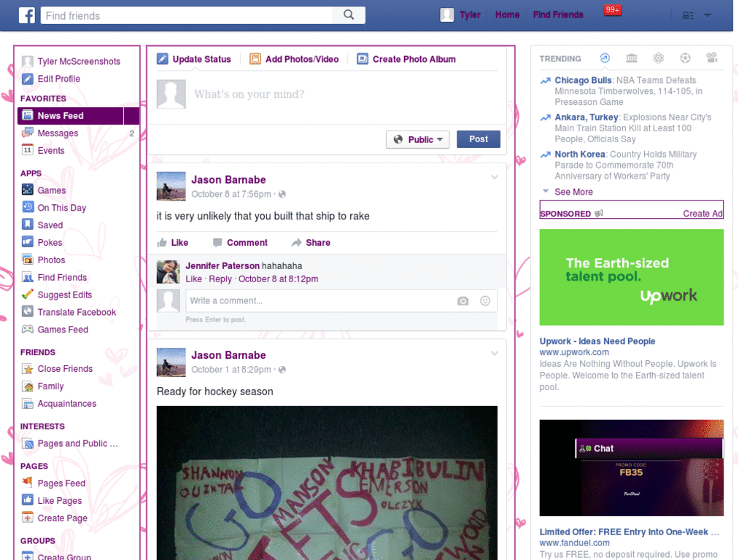
Task: Click the Translate Facebook globe icon
Action: [28, 311]
